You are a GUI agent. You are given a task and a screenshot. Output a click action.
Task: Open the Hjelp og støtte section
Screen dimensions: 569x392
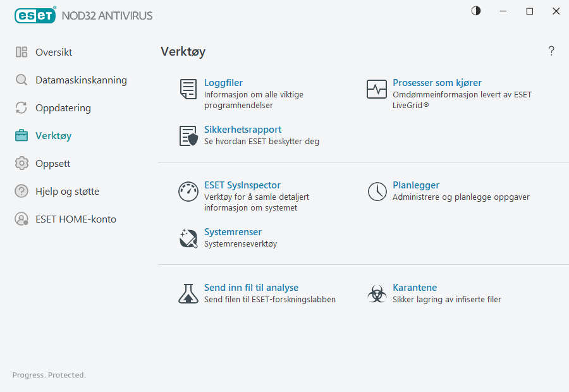point(63,191)
